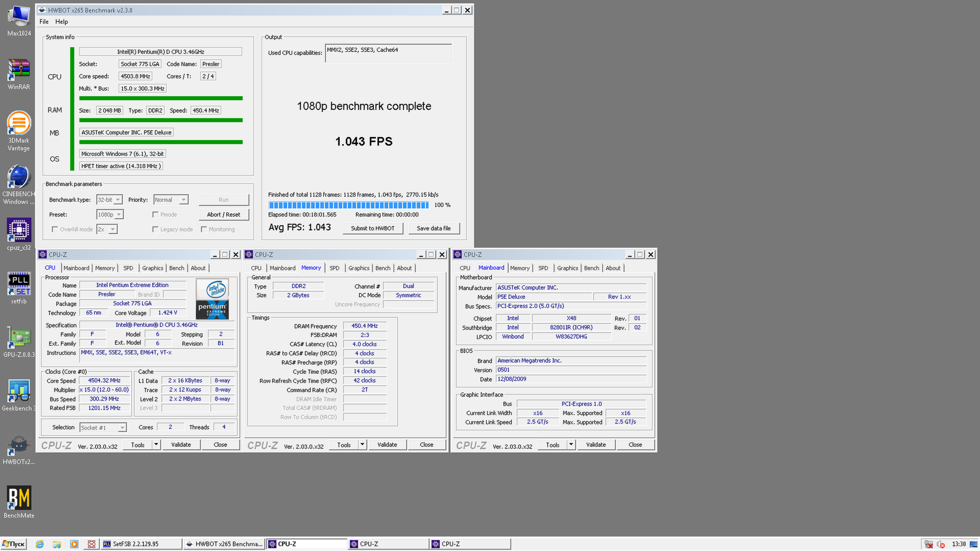Click the Southbridge 82801IR (ICH9R) value
This screenshot has height=551, width=980.
click(571, 328)
